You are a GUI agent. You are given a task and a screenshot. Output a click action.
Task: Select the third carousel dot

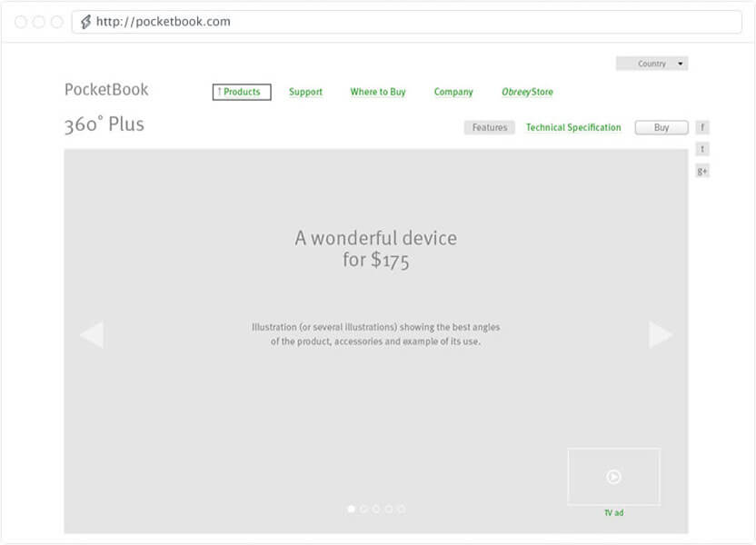[376, 509]
